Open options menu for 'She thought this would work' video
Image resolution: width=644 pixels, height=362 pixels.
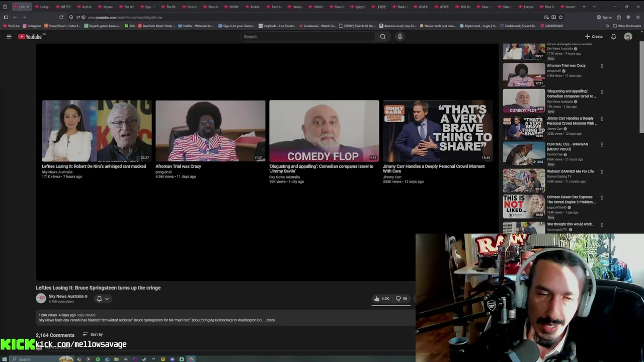point(602,225)
